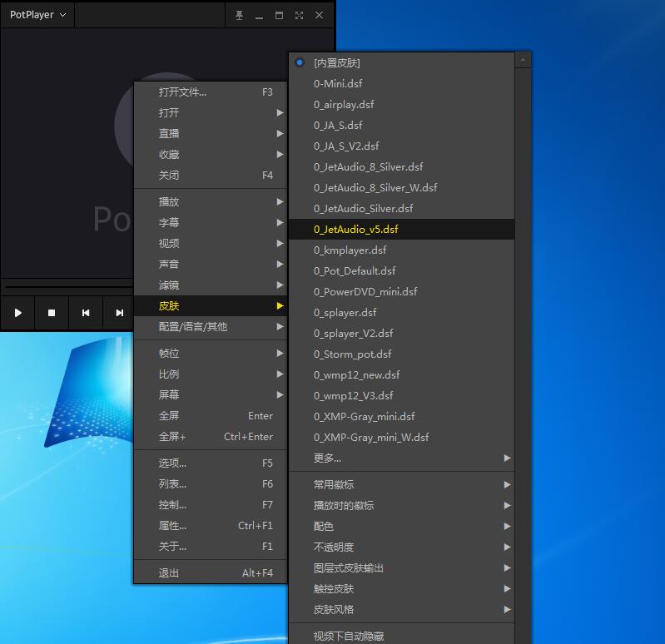Click 关闭 in the context menu
665x644 pixels.
pyautogui.click(x=211, y=175)
